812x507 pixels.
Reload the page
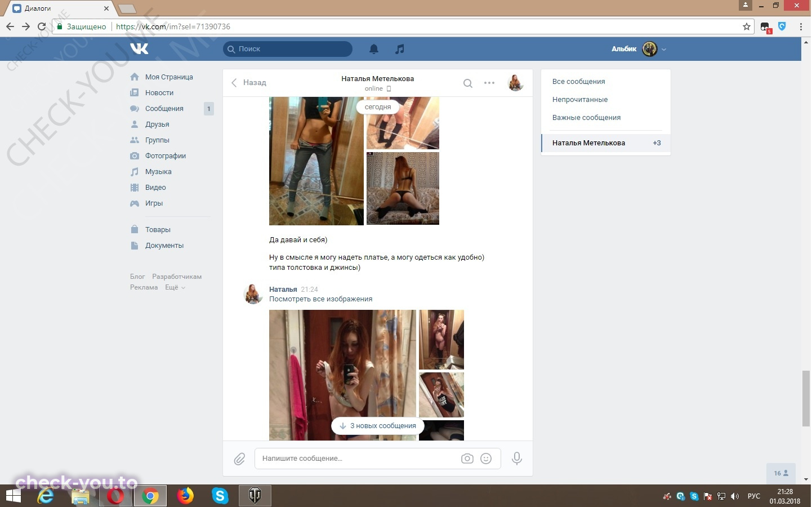tap(42, 26)
